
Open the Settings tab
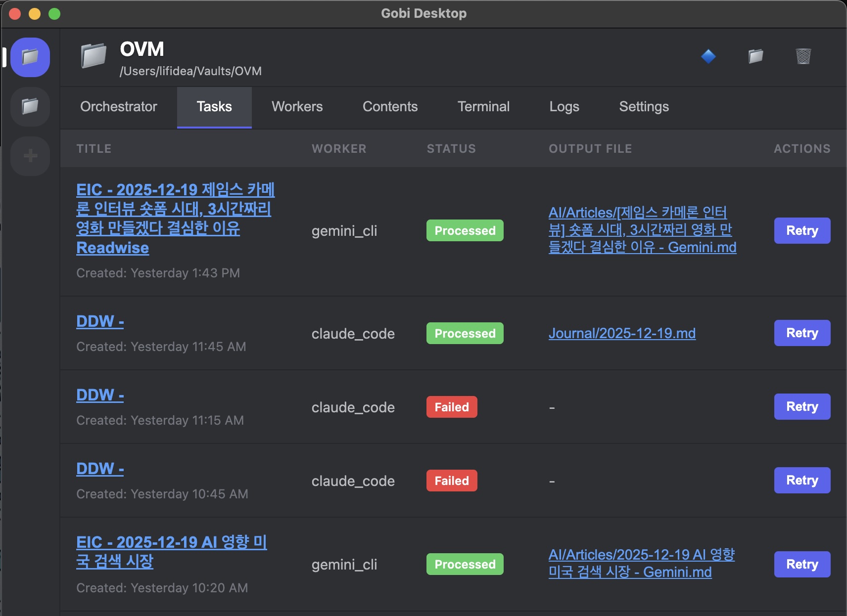(x=644, y=107)
